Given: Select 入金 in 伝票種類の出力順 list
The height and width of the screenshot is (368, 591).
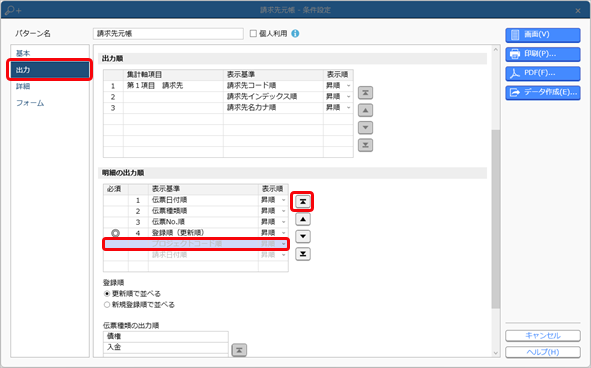Looking at the screenshot, I should [x=166, y=347].
